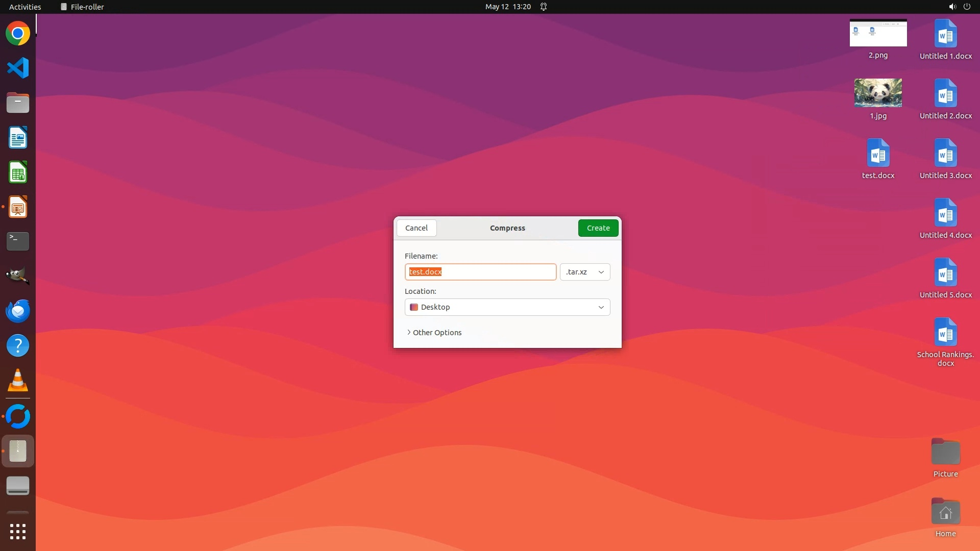
Task: Open Google Chrome from the dock
Action: pyautogui.click(x=18, y=34)
